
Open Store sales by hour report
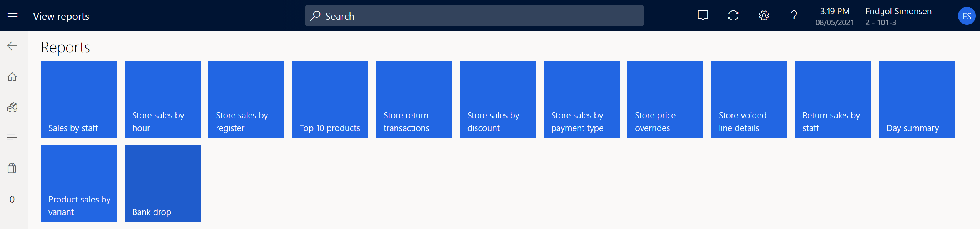point(163,99)
